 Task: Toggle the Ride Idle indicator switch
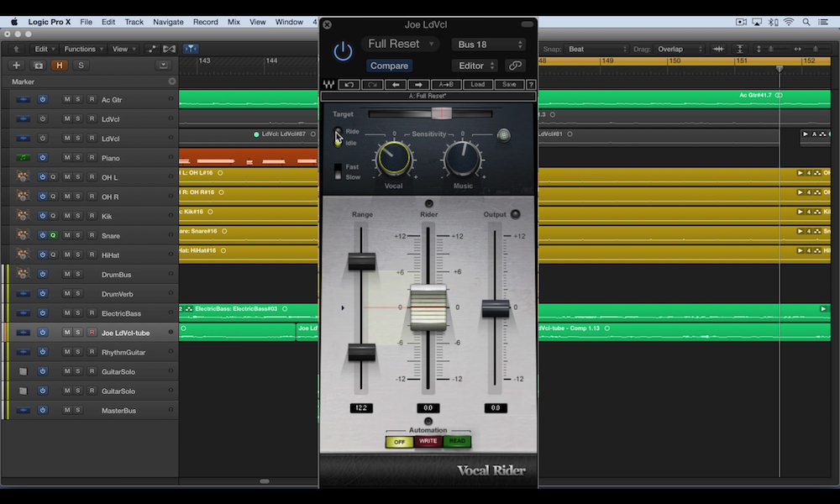click(x=338, y=137)
